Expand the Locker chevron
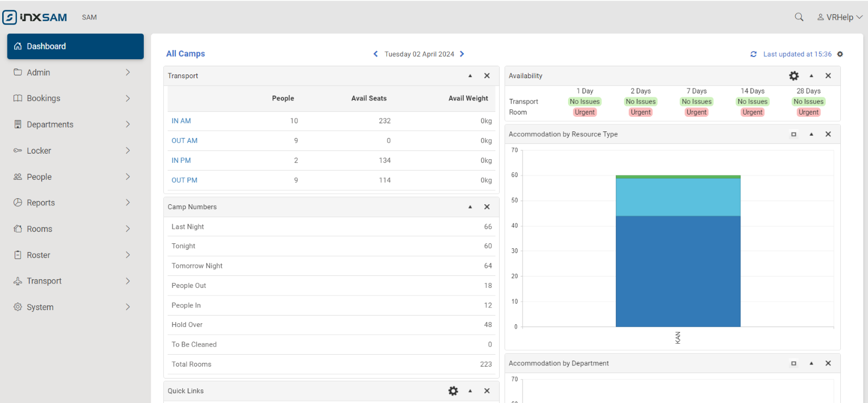The height and width of the screenshot is (403, 868). pos(128,150)
